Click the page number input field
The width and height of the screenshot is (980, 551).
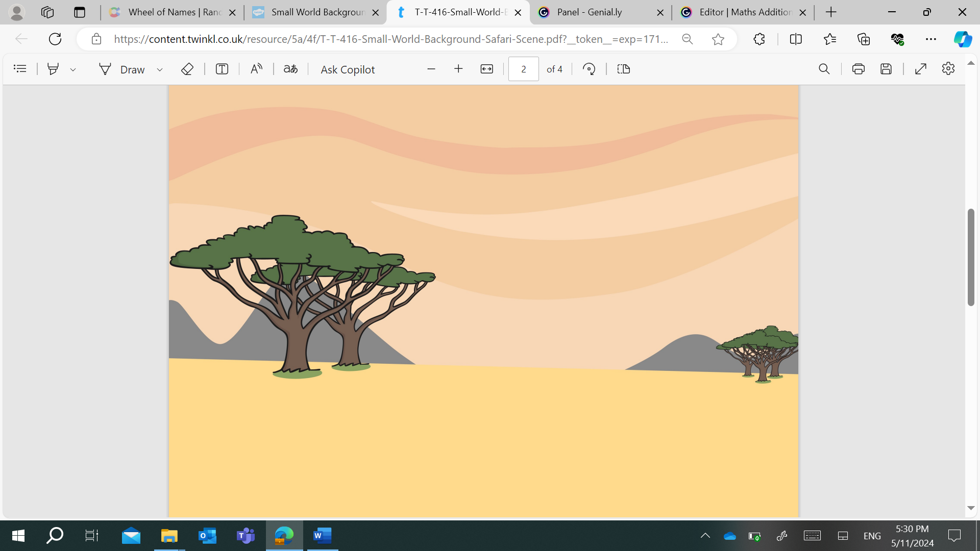pyautogui.click(x=523, y=69)
